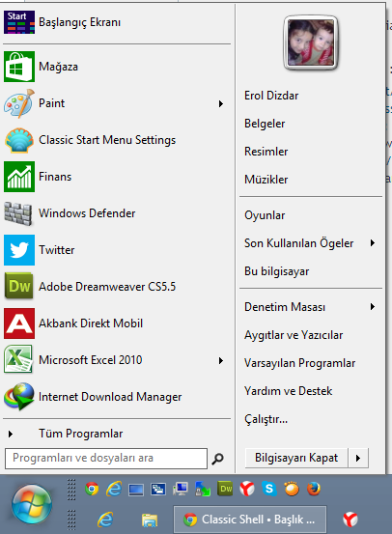Open Başlangıç Ekranı start screen icon
392x534 pixels.
(x=19, y=22)
